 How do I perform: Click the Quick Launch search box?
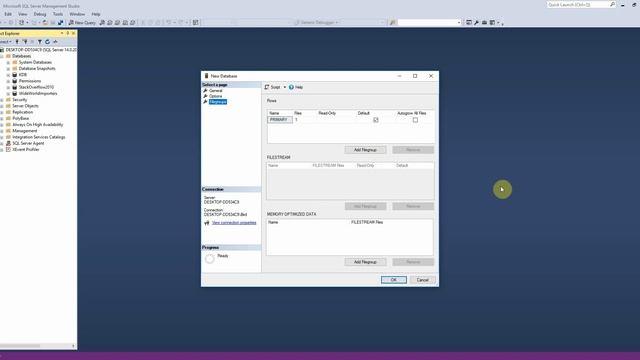tap(581, 4)
